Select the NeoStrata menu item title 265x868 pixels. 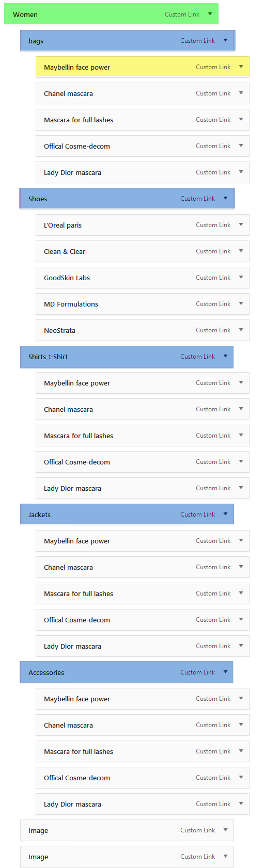[x=59, y=330]
